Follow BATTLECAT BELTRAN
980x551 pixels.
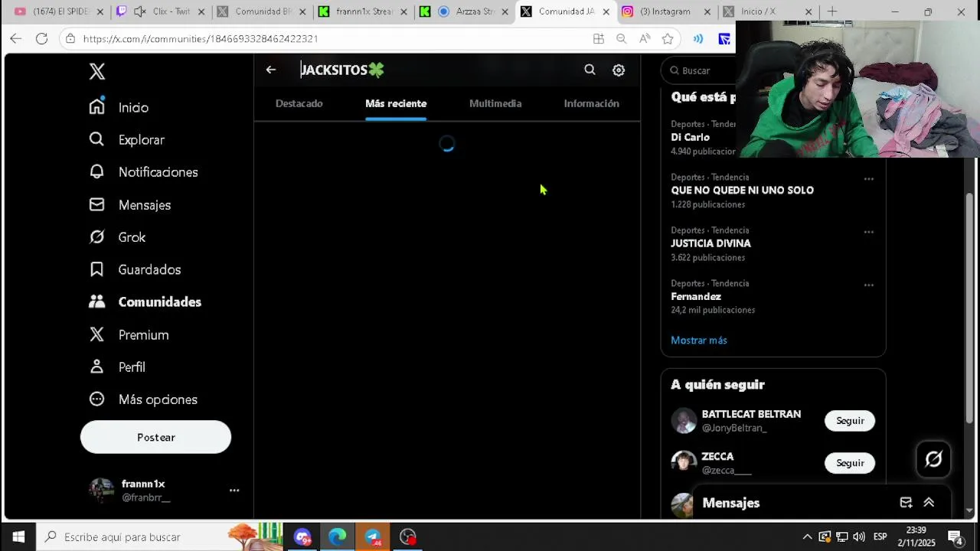[850, 421]
